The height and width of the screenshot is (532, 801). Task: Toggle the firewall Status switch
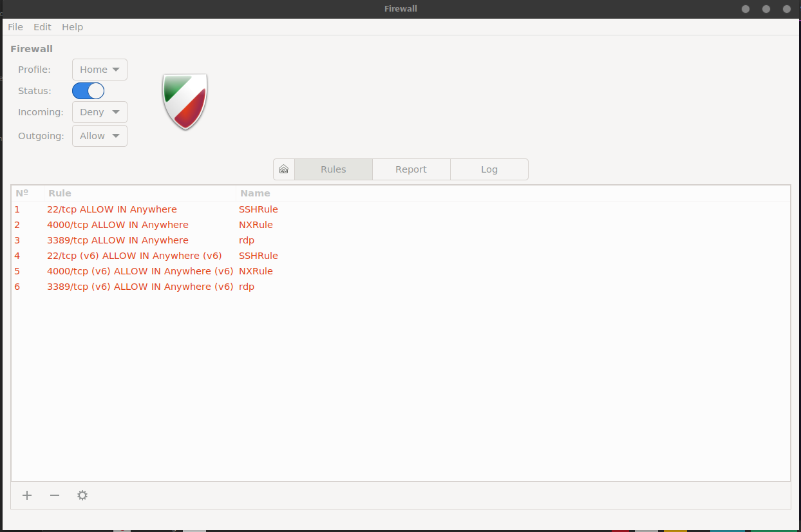click(x=88, y=91)
